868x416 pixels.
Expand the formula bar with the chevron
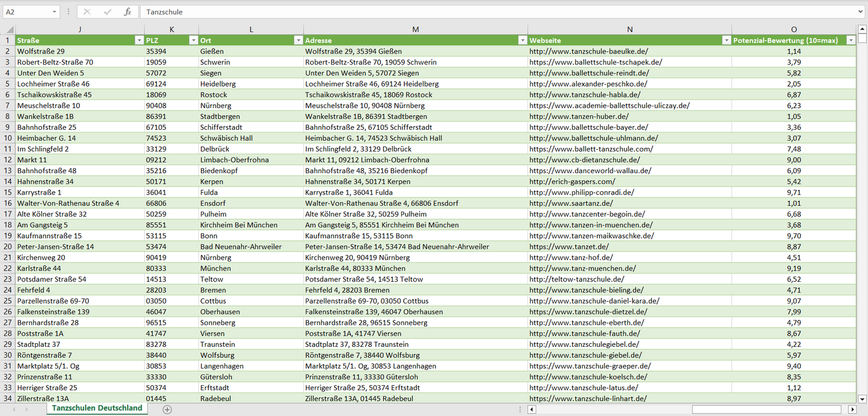(861, 12)
